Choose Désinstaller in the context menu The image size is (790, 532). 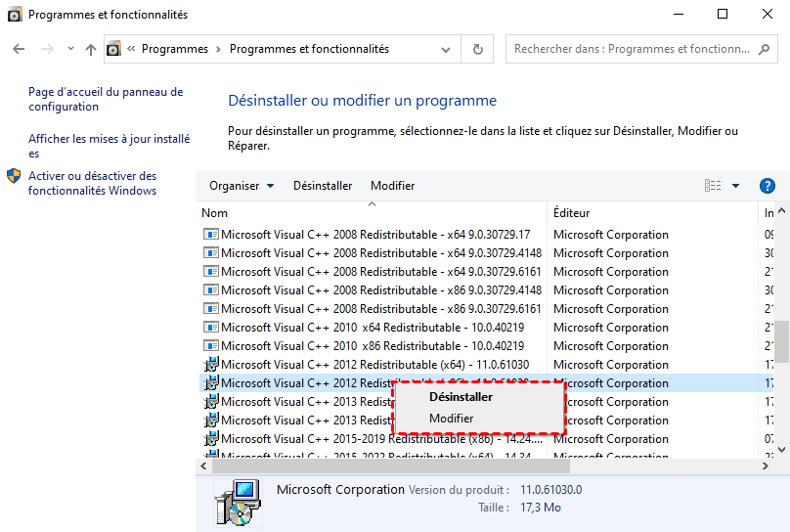[479, 397]
